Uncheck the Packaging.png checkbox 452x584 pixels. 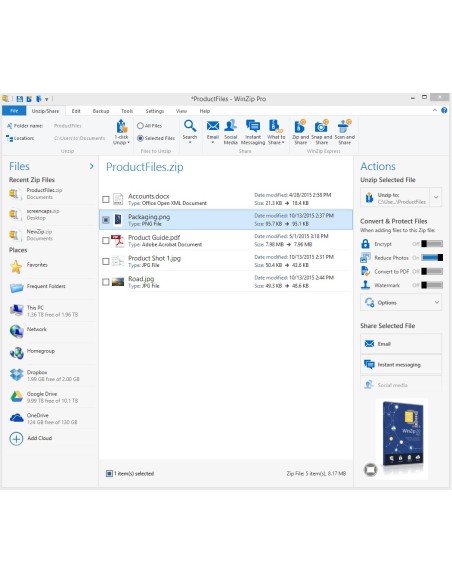(106, 220)
